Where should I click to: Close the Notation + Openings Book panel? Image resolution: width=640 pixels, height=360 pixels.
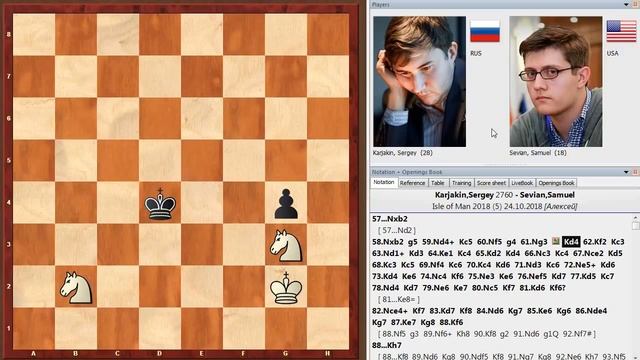636,172
